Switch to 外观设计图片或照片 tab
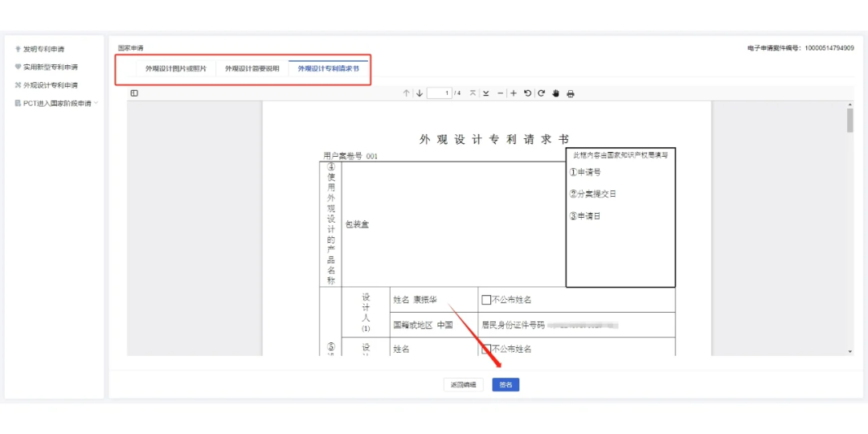The image size is (868, 434). [176, 69]
